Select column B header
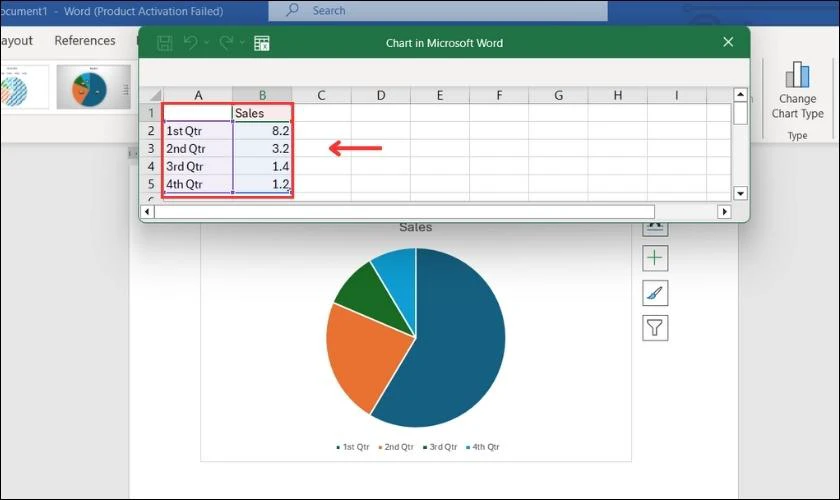The width and height of the screenshot is (840, 500). [x=262, y=95]
